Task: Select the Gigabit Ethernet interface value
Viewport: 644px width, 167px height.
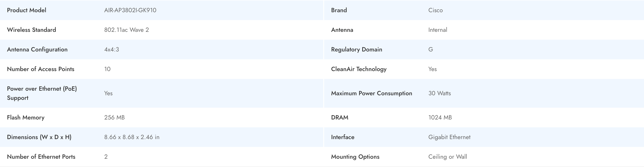Action: click(449, 137)
